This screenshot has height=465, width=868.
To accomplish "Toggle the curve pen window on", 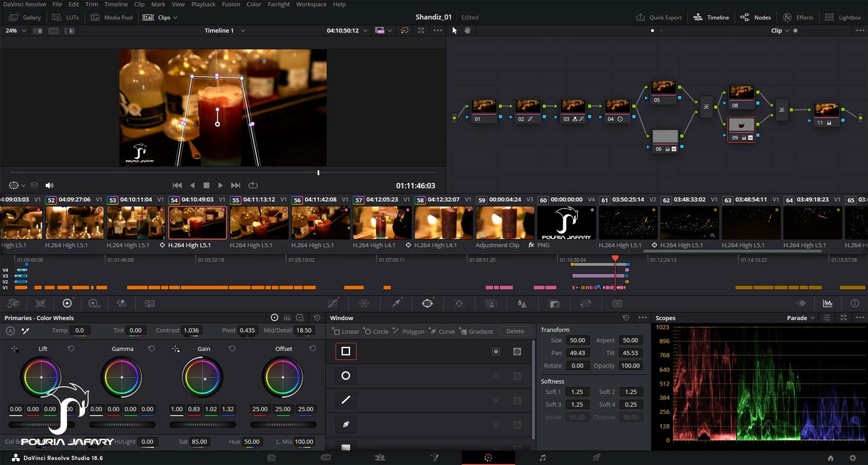I will tap(346, 424).
